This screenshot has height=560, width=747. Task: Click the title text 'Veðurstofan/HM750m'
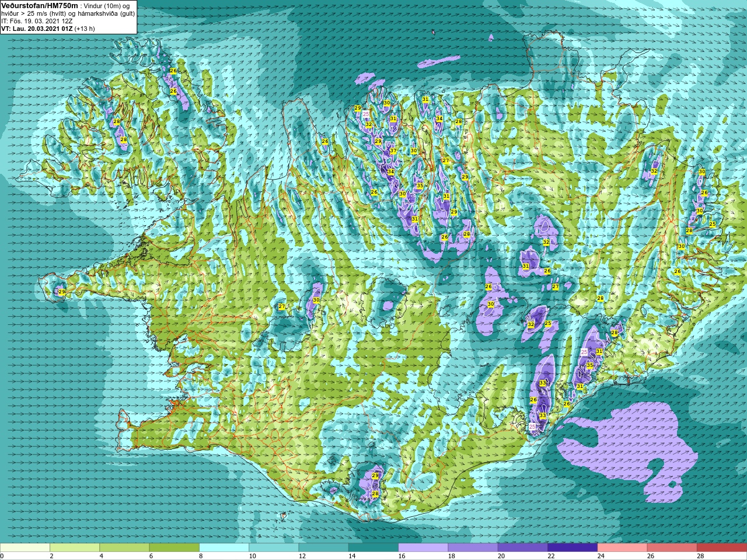[x=40, y=5]
